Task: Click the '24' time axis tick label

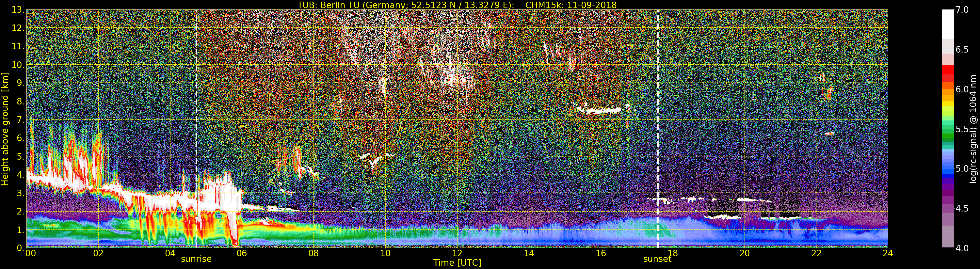Action: (888, 253)
